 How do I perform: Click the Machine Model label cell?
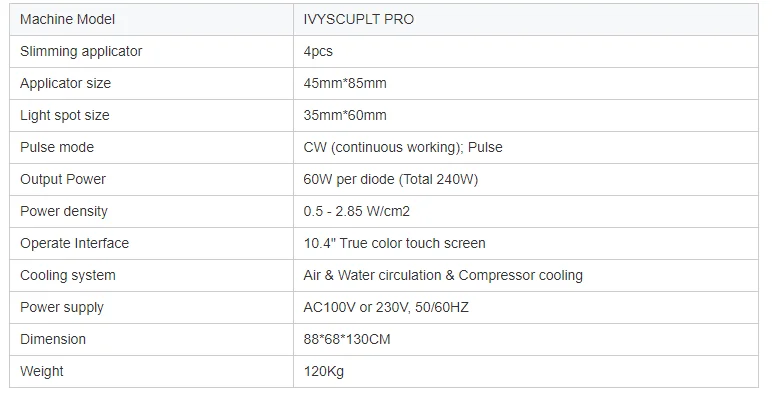(152, 20)
